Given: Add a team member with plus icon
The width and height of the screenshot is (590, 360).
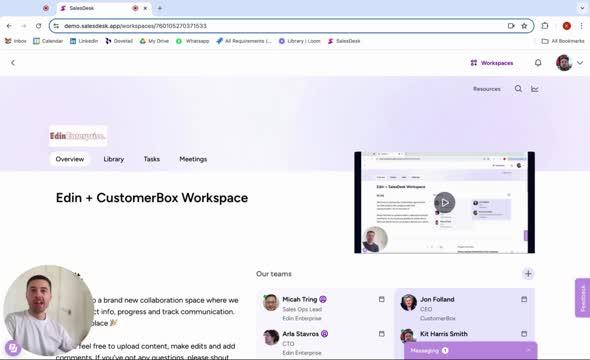Looking at the screenshot, I should click(528, 274).
